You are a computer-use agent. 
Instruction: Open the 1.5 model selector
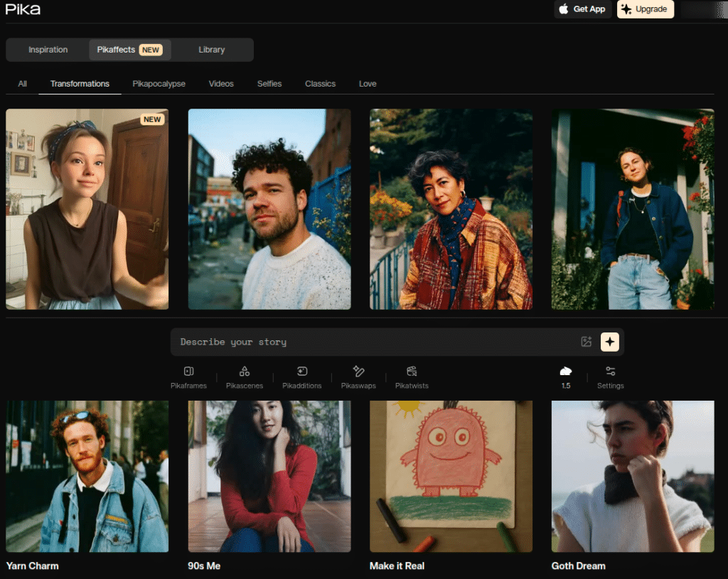565,377
